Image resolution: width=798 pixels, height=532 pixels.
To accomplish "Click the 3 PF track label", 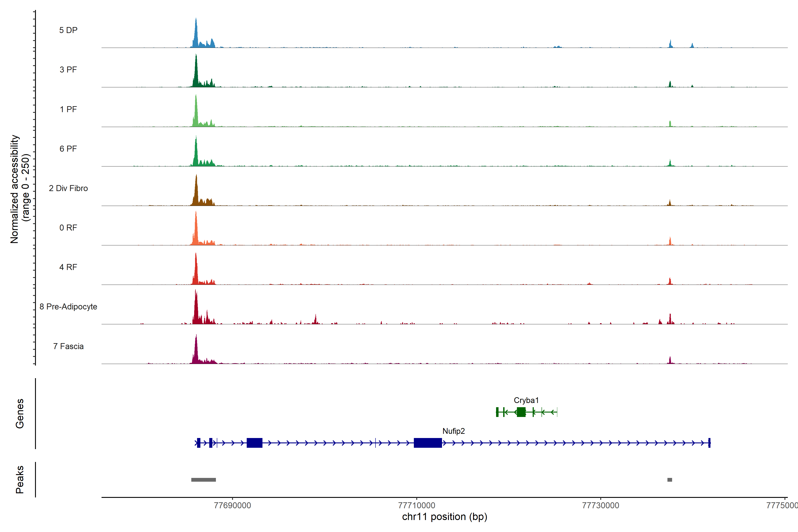I will (68, 70).
